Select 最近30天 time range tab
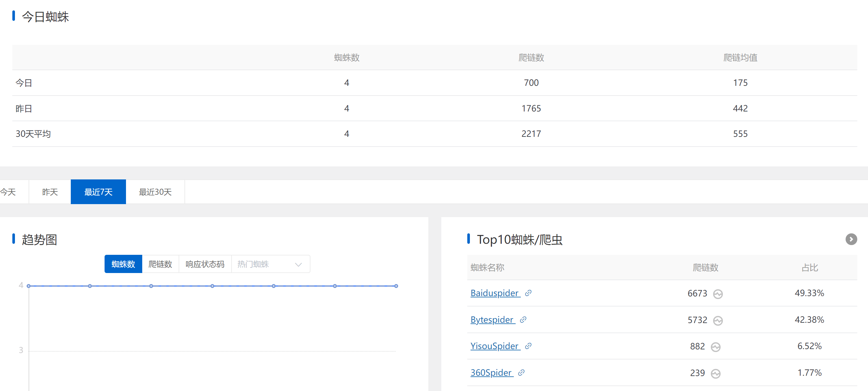The image size is (868, 391). (x=155, y=192)
